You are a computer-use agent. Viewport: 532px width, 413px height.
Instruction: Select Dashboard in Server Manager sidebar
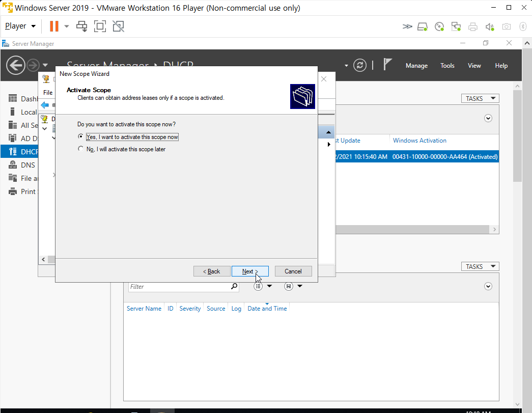[23, 99]
